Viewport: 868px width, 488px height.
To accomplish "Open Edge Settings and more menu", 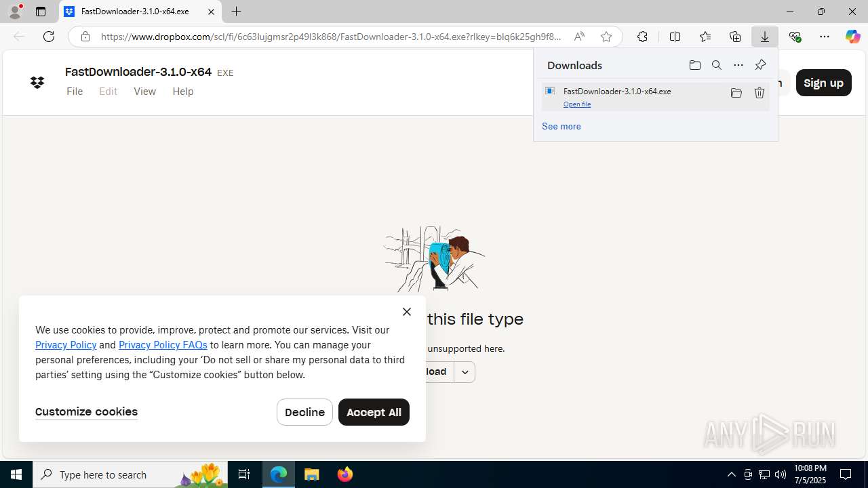I will pos(825,37).
